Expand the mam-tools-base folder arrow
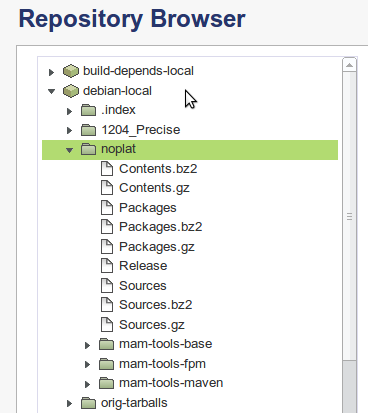 click(87, 345)
